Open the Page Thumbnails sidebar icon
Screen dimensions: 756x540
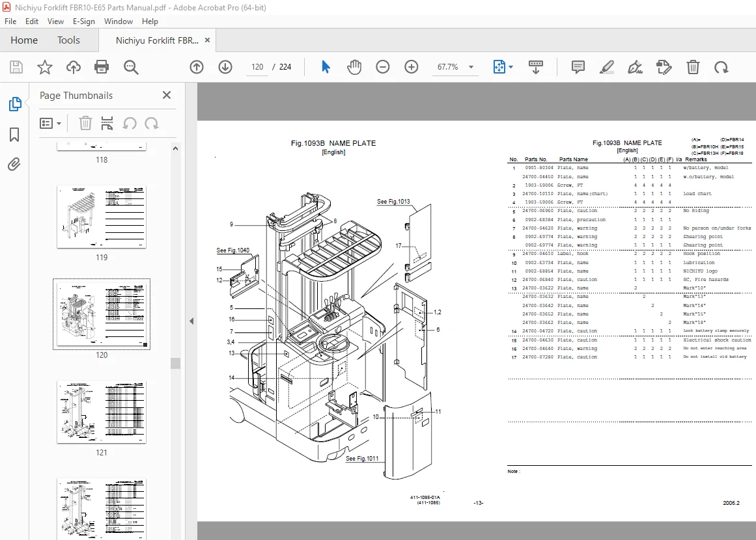pyautogui.click(x=15, y=103)
